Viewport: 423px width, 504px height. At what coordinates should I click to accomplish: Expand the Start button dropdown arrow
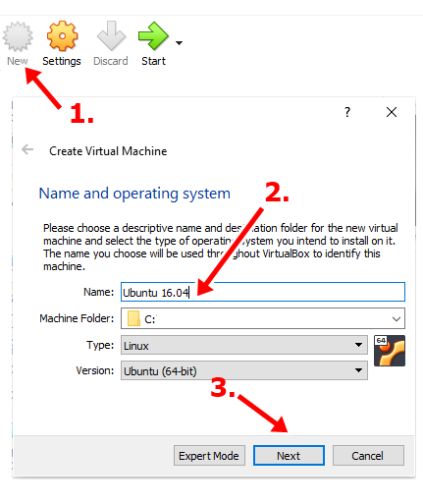179,43
